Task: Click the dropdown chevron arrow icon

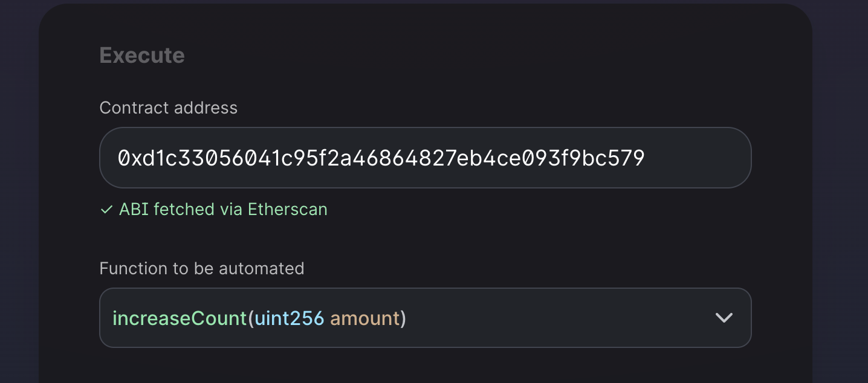Action: [x=724, y=318]
